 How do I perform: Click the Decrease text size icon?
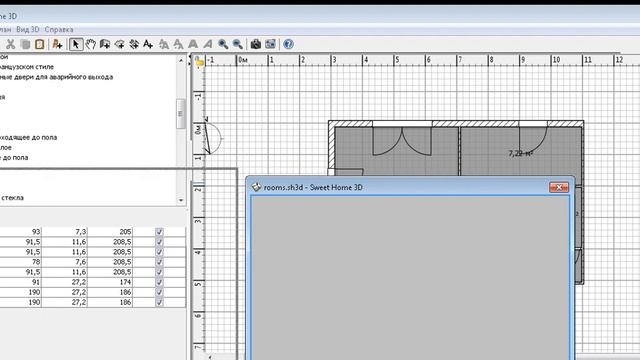tap(178, 44)
